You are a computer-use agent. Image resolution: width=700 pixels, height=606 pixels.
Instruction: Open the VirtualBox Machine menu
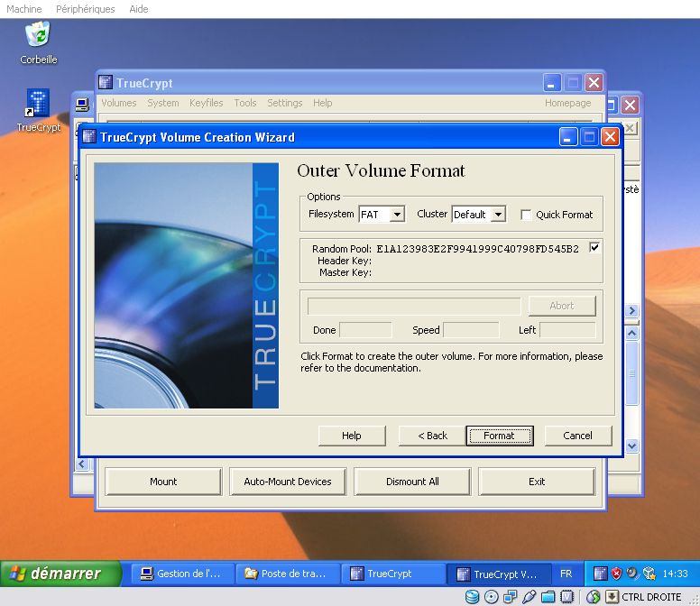coord(24,9)
